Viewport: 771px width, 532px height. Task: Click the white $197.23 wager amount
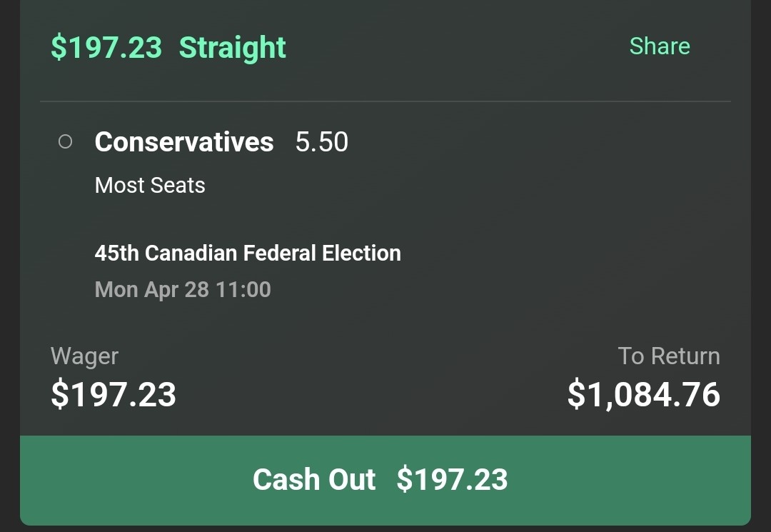(x=114, y=395)
